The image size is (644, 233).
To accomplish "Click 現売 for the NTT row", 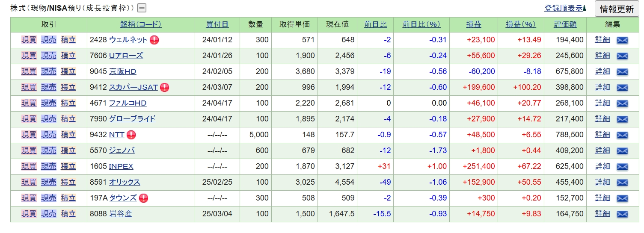I will coord(48,135).
